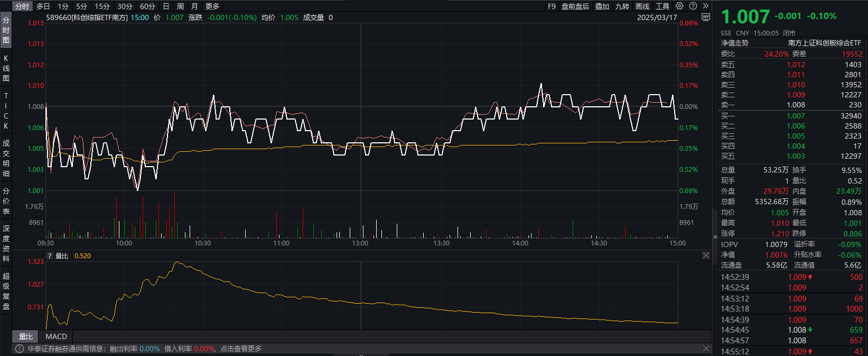Image resolution: width=868 pixels, height=356 pixels.
Task: Click the 南方上证科创板综合ETF name
Action: (825, 43)
